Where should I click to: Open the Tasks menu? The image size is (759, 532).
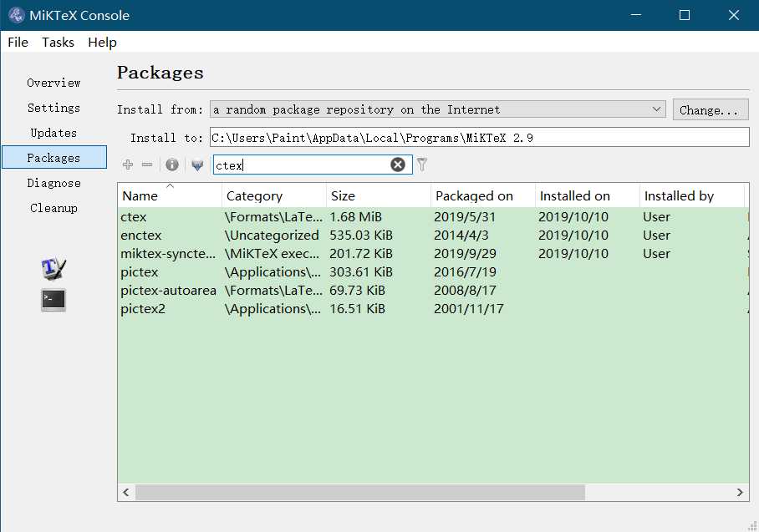coord(58,43)
